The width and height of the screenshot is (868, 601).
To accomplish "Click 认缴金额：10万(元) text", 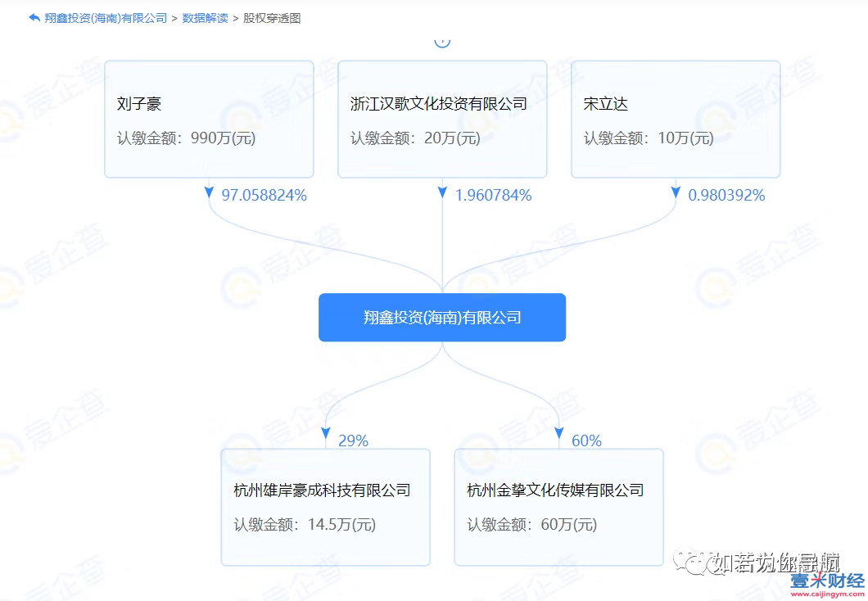I will tap(649, 138).
